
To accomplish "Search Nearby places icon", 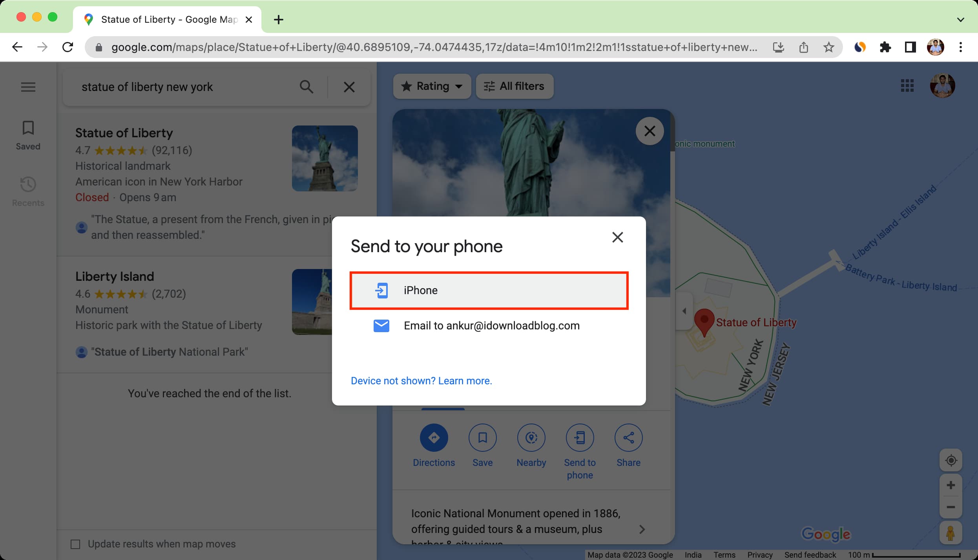I will pos(531,438).
